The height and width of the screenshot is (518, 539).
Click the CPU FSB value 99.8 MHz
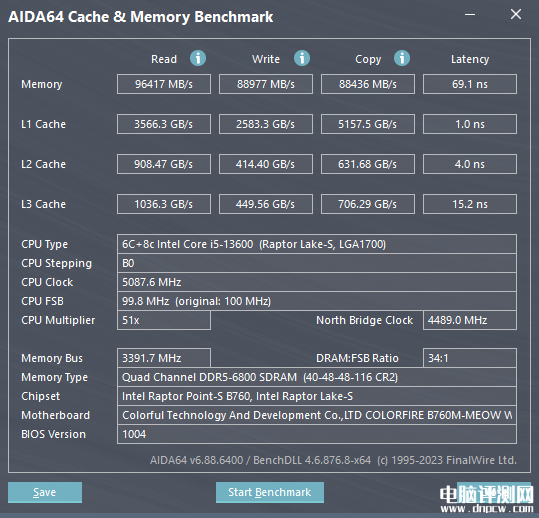317,301
